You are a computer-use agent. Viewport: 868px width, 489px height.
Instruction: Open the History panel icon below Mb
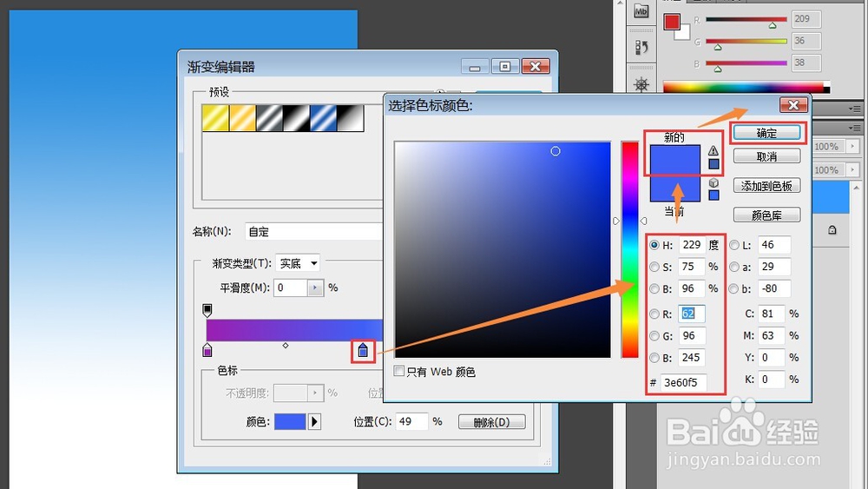click(x=641, y=48)
